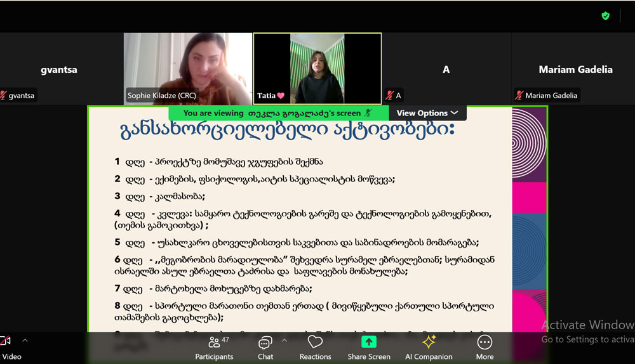This screenshot has height=364, width=635.
Task: Click the muted mic icon on Mariam Gadelia's tile
Action: 519,96
